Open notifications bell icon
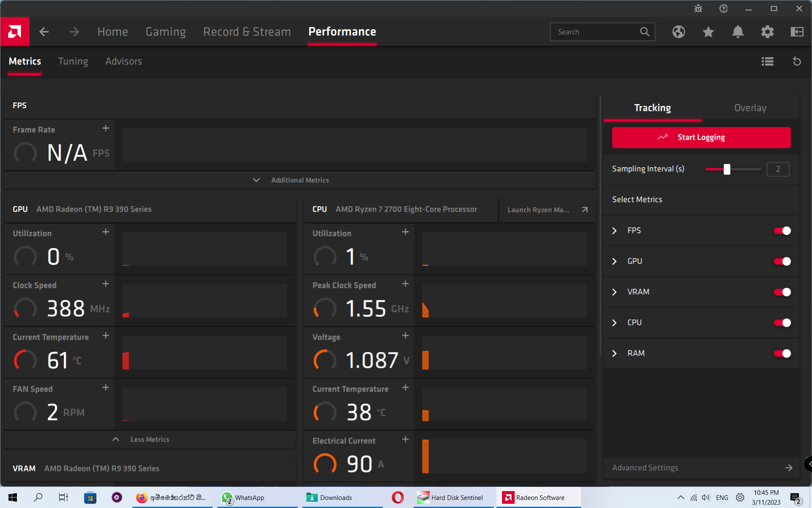 coord(738,32)
